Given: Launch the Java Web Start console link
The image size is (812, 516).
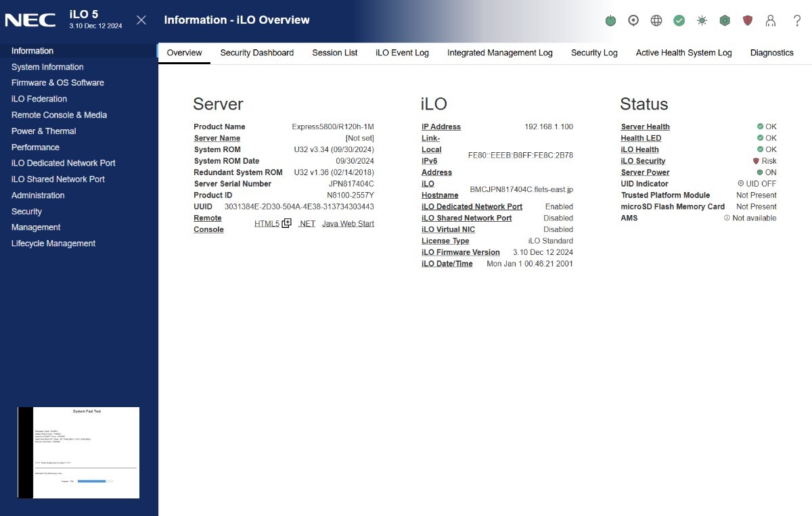Looking at the screenshot, I should [348, 224].
